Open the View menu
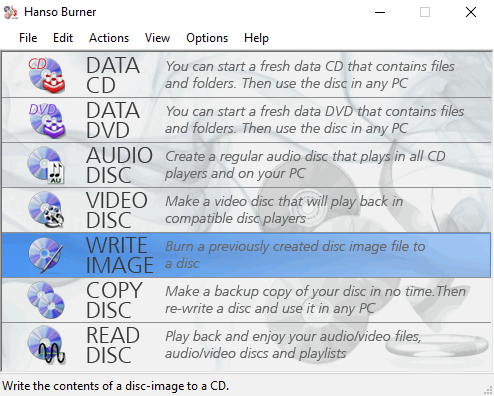Image resolution: width=494 pixels, height=396 pixels. 157,38
